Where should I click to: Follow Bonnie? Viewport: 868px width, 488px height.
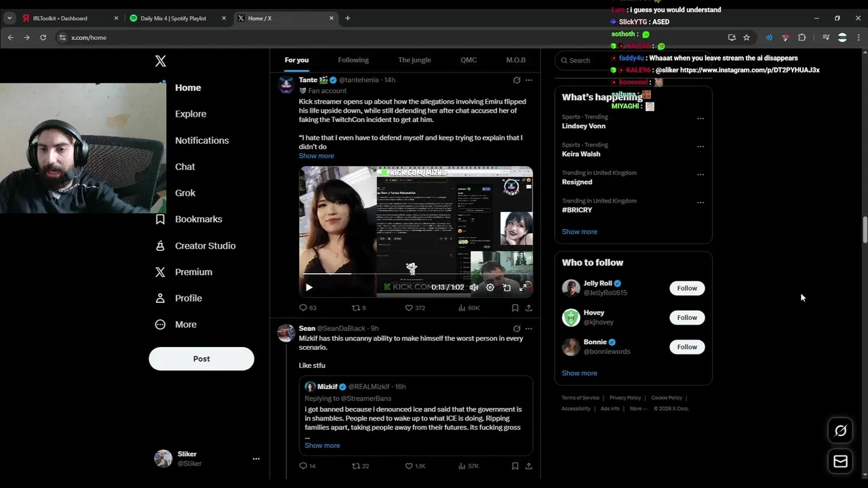pyautogui.click(x=687, y=347)
